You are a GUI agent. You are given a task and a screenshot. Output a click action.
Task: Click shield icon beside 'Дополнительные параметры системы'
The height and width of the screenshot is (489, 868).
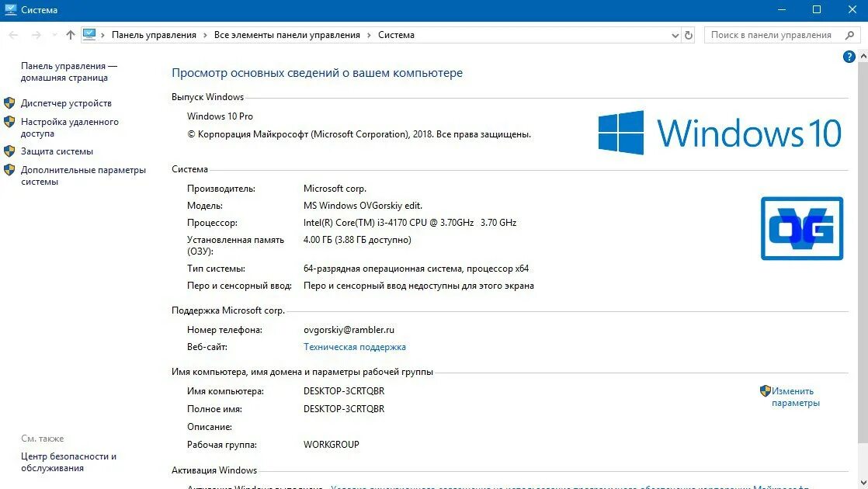[x=9, y=170]
